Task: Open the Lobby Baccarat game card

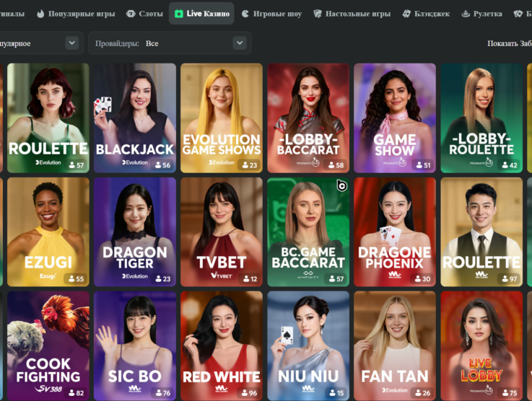Action: pyautogui.click(x=308, y=118)
